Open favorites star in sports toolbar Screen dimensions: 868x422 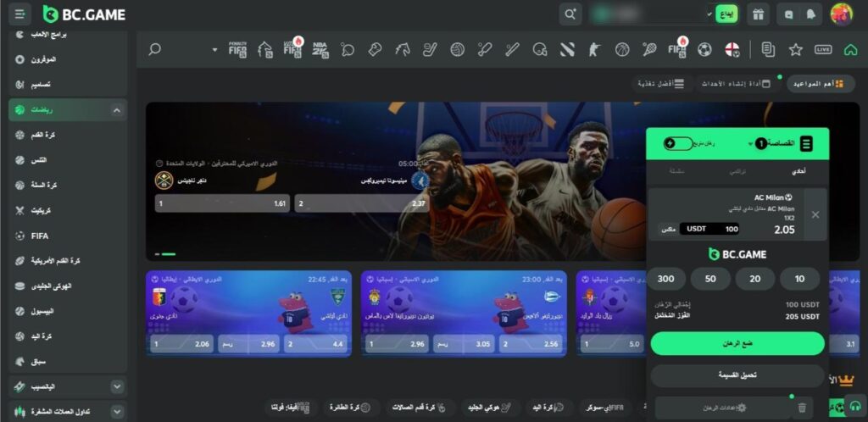795,49
